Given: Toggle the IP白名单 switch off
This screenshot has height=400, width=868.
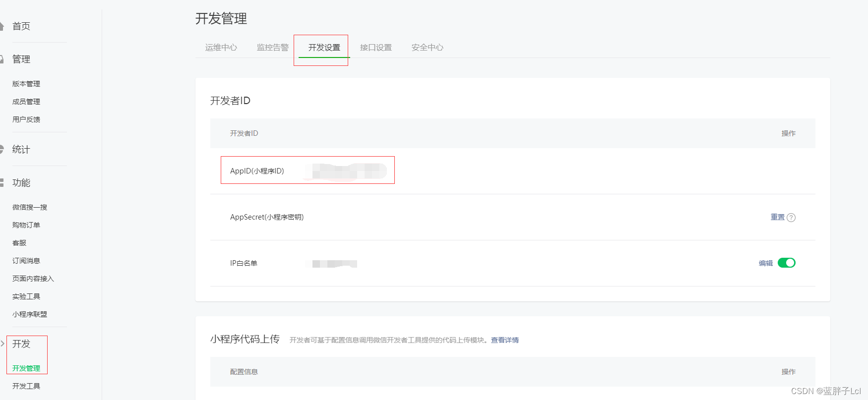Looking at the screenshot, I should (786, 263).
